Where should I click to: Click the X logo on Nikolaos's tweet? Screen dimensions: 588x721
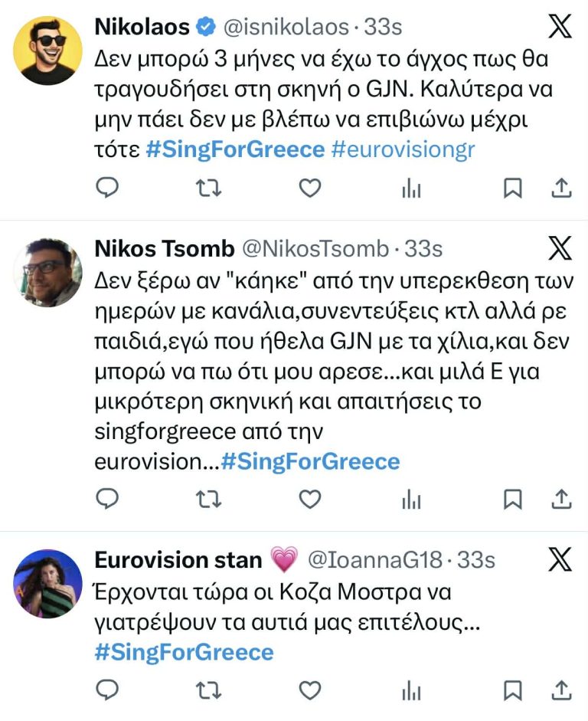coord(560,28)
